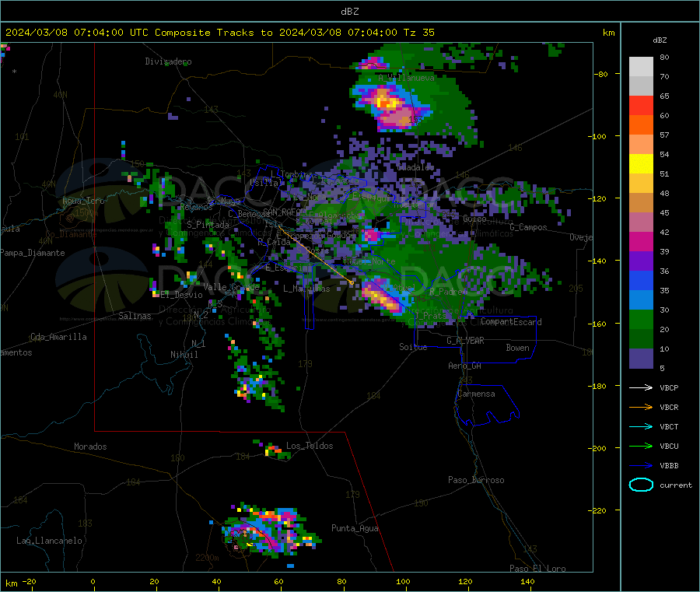
Task: Click the 'Carmensa' map label
Action: 476,394
